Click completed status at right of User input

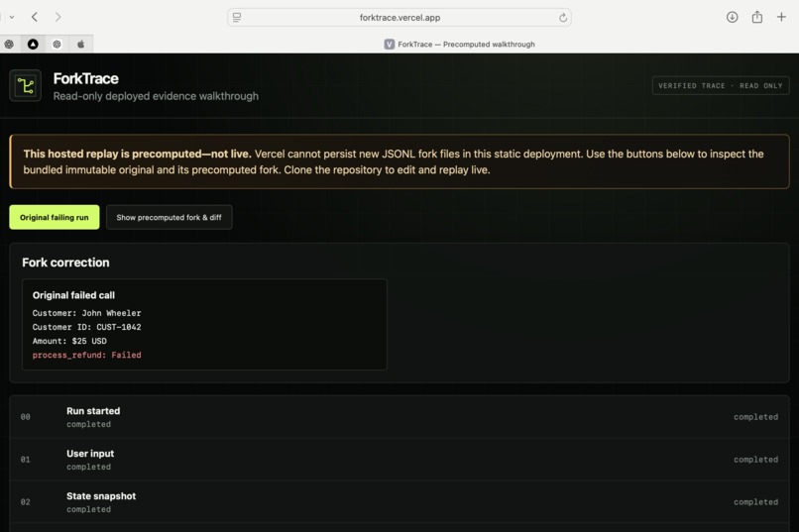(x=755, y=460)
